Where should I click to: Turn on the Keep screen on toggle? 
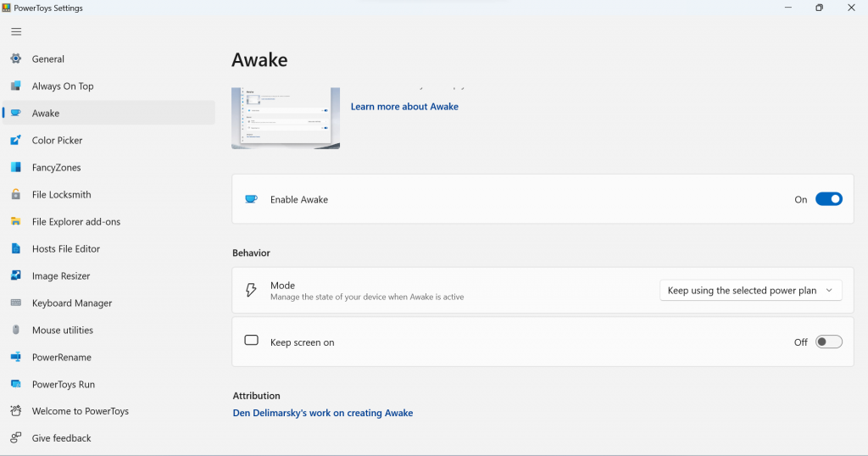pos(829,342)
